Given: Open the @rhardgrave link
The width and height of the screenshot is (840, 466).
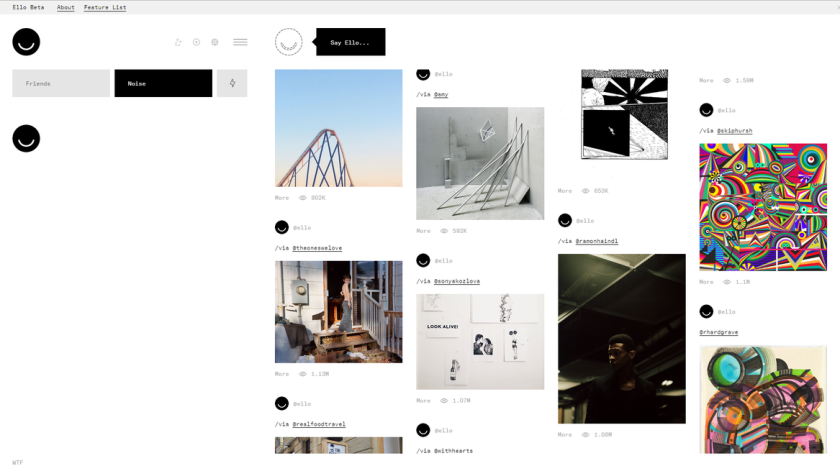Looking at the screenshot, I should (x=719, y=332).
